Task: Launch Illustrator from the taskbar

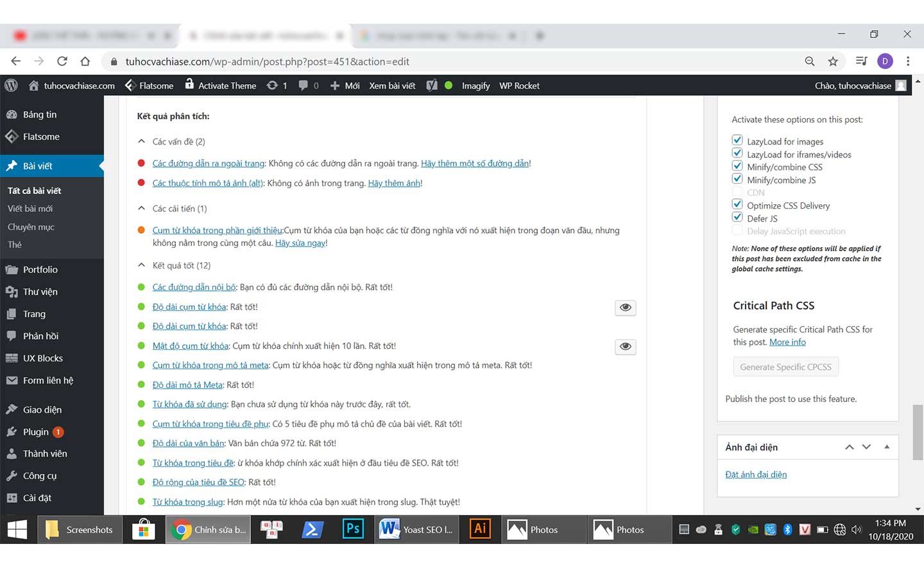Action: click(480, 529)
